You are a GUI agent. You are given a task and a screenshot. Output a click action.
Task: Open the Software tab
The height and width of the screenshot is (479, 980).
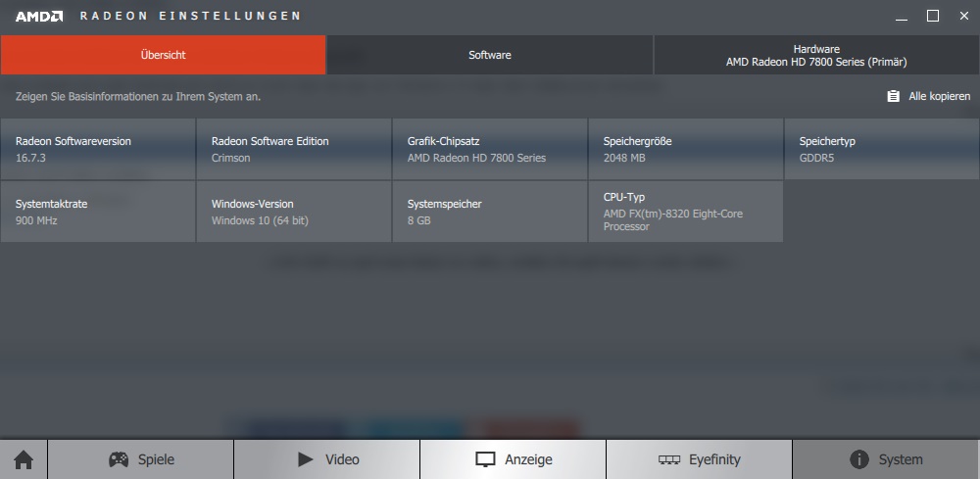pos(490,55)
